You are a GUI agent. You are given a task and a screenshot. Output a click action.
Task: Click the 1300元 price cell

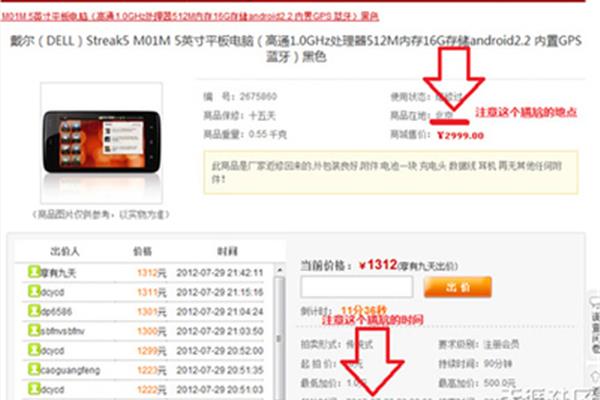click(152, 331)
